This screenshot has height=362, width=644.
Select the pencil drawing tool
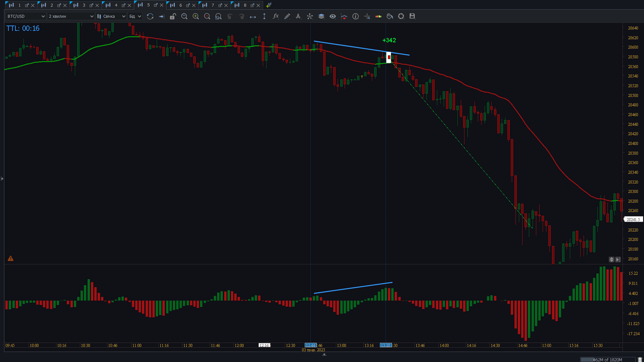pyautogui.click(x=287, y=16)
